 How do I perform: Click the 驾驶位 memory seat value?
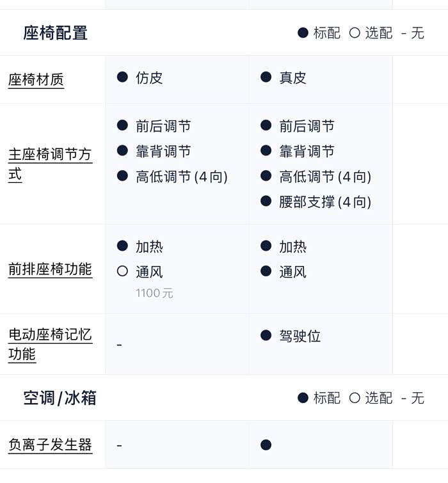(300, 336)
